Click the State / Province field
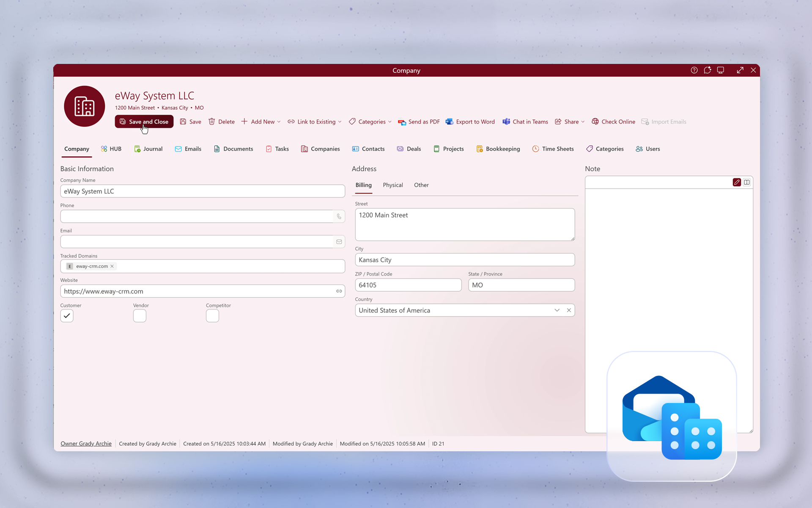This screenshot has width=812, height=508. tap(521, 285)
